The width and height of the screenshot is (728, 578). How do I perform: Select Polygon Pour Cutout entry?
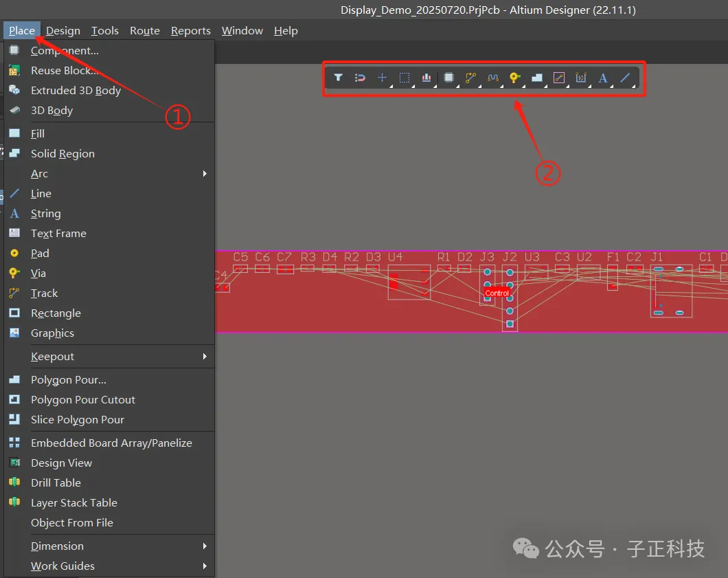pyautogui.click(x=109, y=400)
